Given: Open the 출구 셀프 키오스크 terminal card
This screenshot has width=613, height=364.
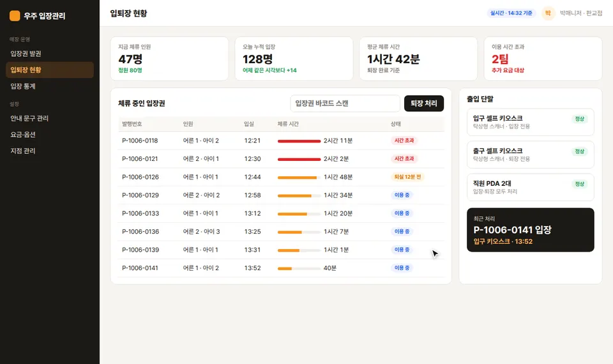Looking at the screenshot, I should (531, 155).
